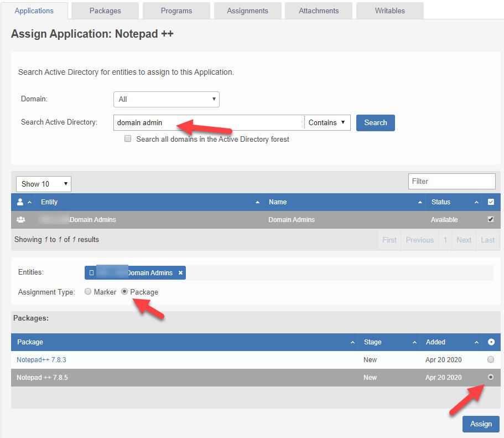504x438 pixels.
Task: Select the Applications tab
Action: coord(34,11)
